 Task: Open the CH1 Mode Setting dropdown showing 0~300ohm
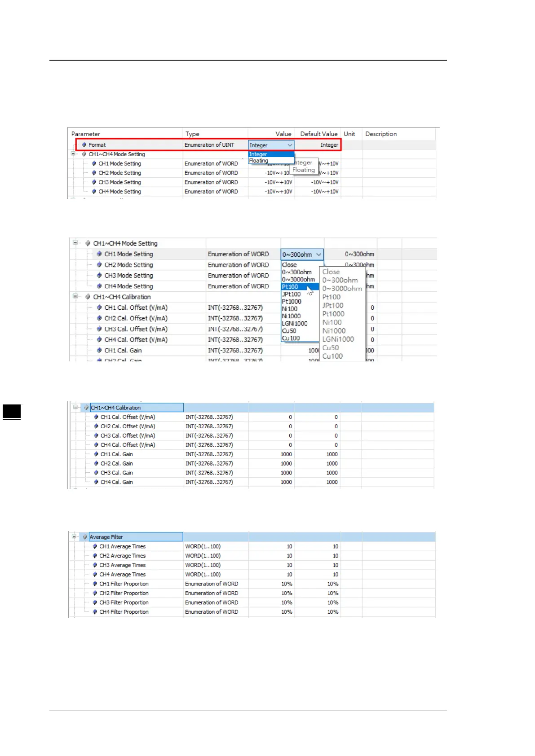(302, 255)
